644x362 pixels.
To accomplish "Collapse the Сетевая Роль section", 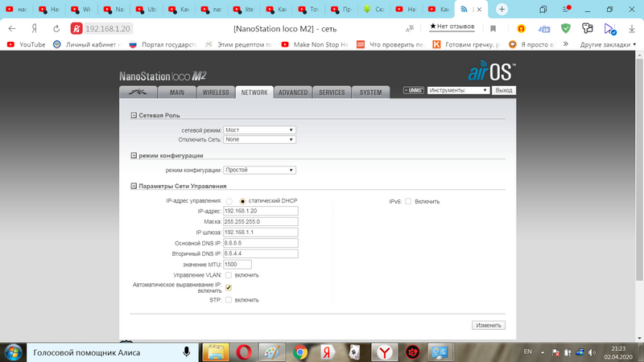I will point(134,115).
